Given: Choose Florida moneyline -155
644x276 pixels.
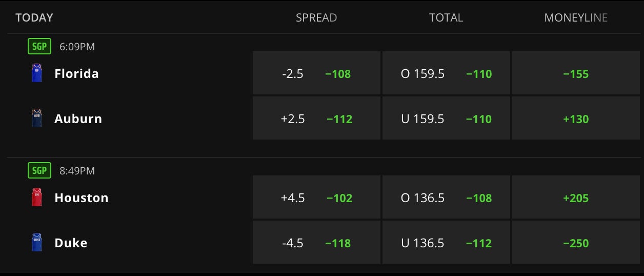Looking at the screenshot, I should (576, 73).
